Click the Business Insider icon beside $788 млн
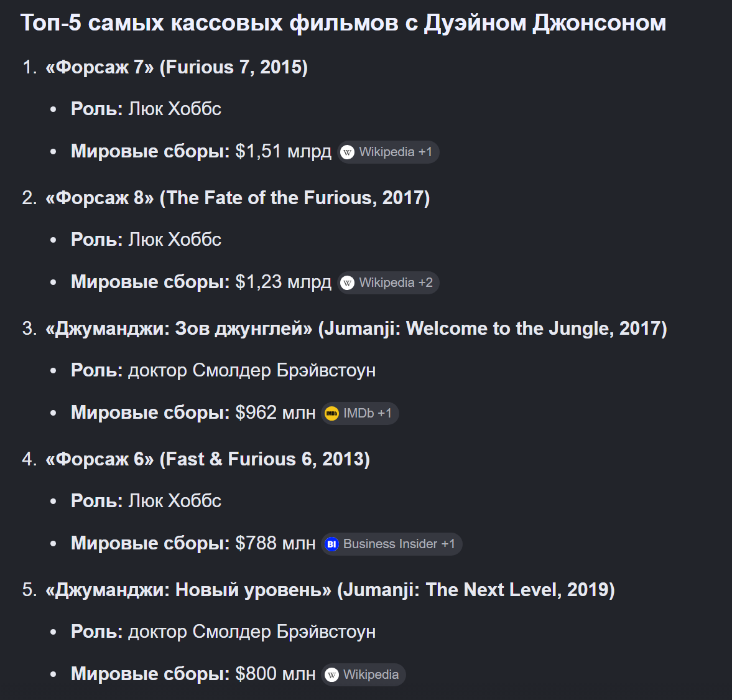This screenshot has height=700, width=732. click(x=332, y=544)
